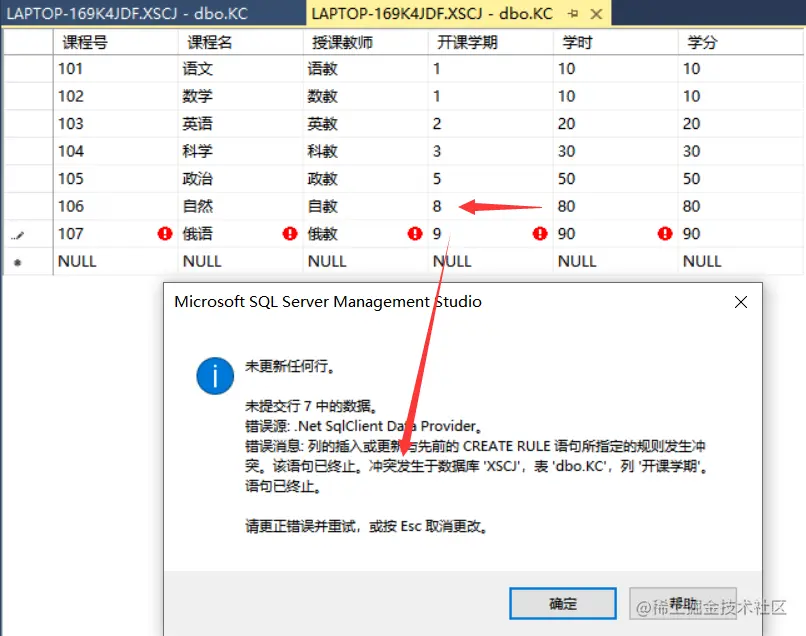The image size is (806, 636).
Task: Click the 确定 button in the dialog
Action: [x=563, y=604]
